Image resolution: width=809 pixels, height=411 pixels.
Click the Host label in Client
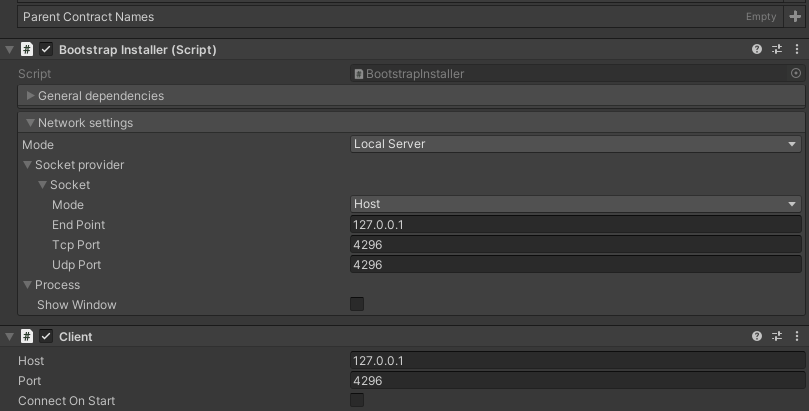tap(31, 361)
